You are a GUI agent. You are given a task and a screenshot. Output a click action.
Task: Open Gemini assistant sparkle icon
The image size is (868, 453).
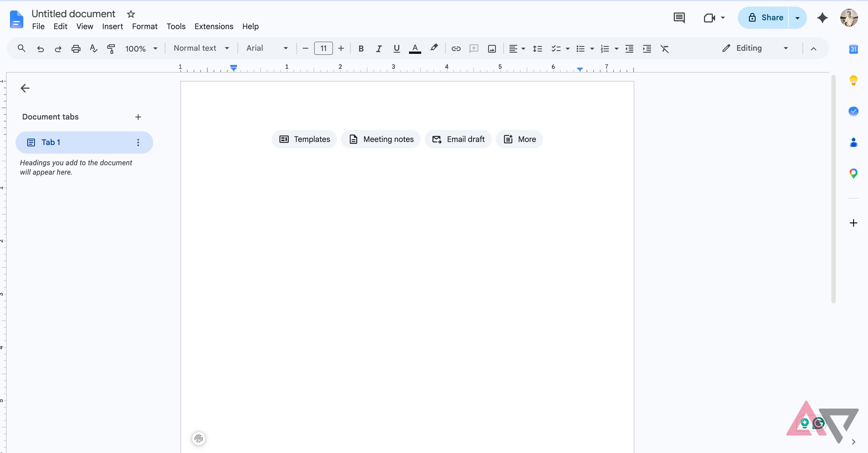(x=822, y=17)
